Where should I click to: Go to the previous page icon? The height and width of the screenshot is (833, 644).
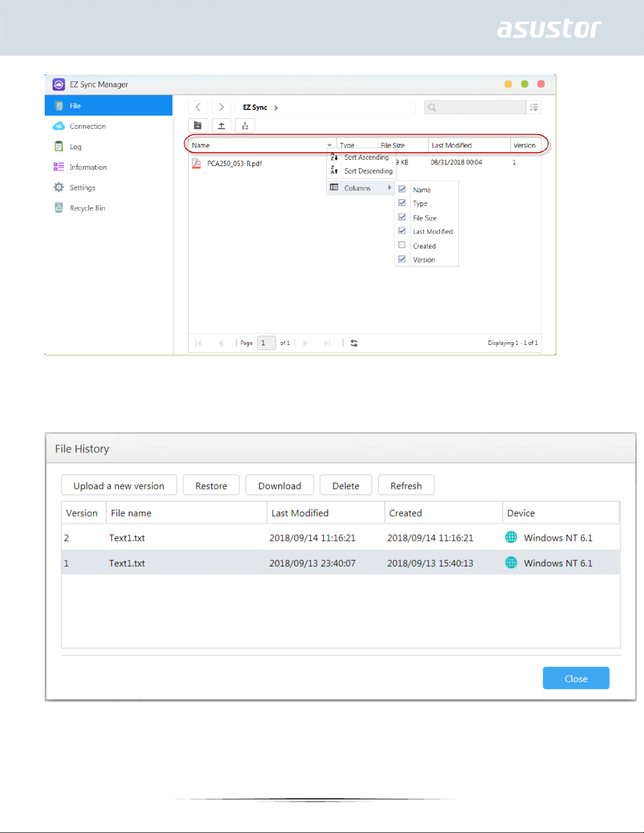tap(220, 343)
